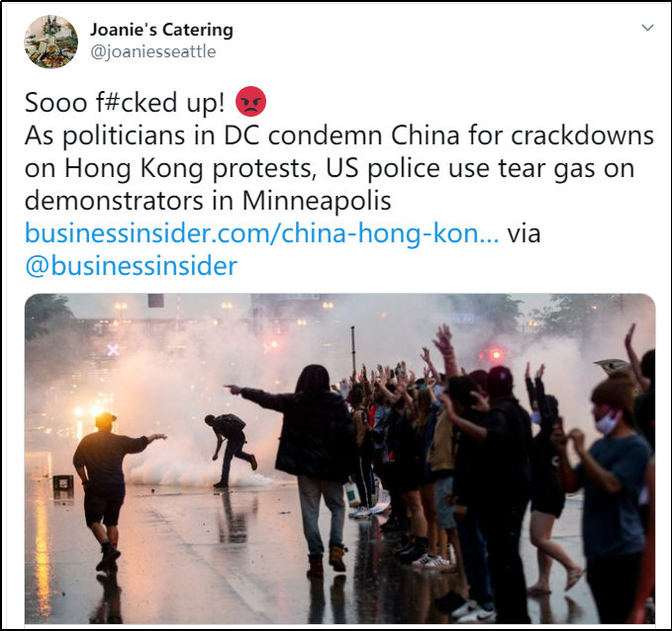This screenshot has width=672, height=631.
Task: Click the bluish X mark in the photo
Action: point(113,350)
